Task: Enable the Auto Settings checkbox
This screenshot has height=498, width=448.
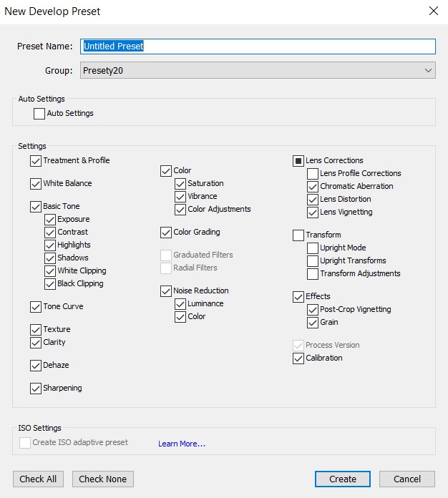Action: click(x=39, y=114)
